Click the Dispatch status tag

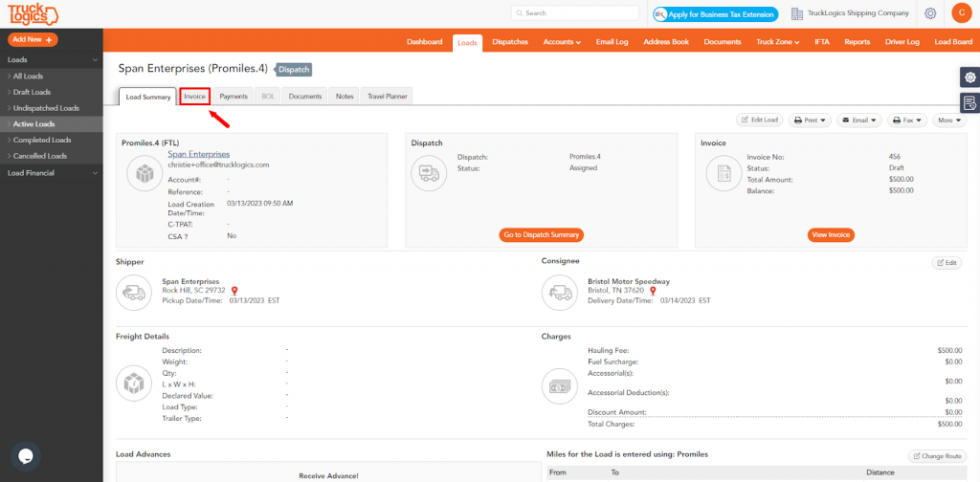coord(293,70)
